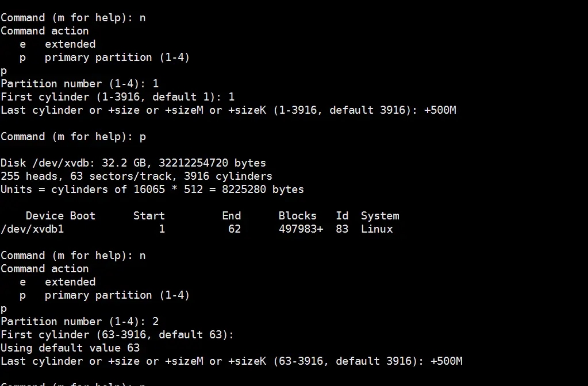
Task: Click the Linux system type text
Action: tap(377, 229)
